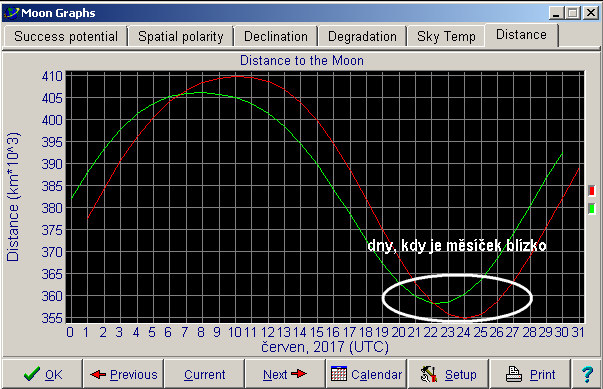
Task: Open help with the question mark icon
Action: [x=587, y=374]
